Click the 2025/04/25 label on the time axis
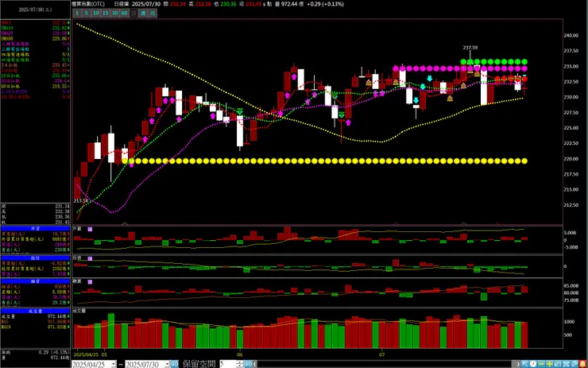 87,354
